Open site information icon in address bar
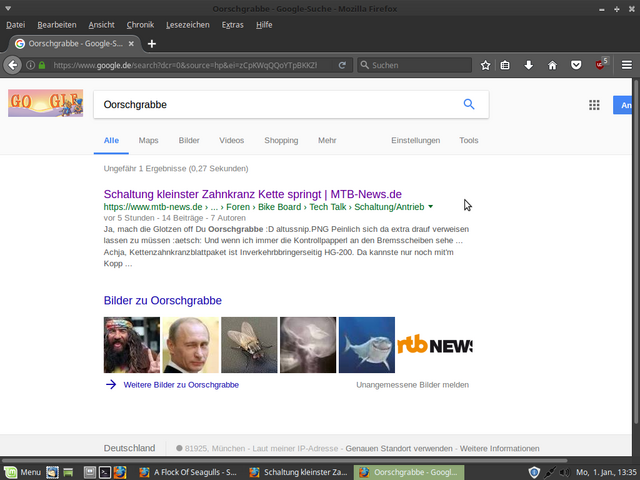Viewport: 640px width, 480px height. click(x=30, y=65)
